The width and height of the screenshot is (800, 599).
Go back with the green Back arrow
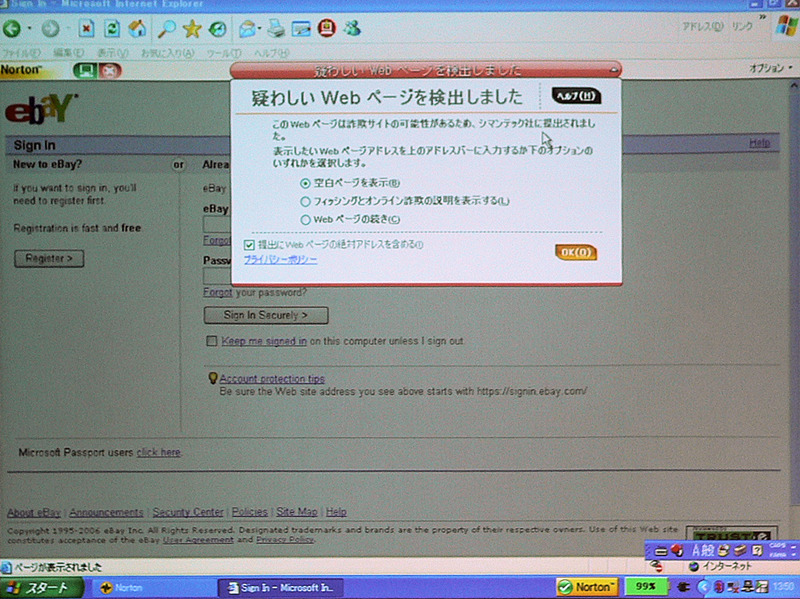point(11,29)
